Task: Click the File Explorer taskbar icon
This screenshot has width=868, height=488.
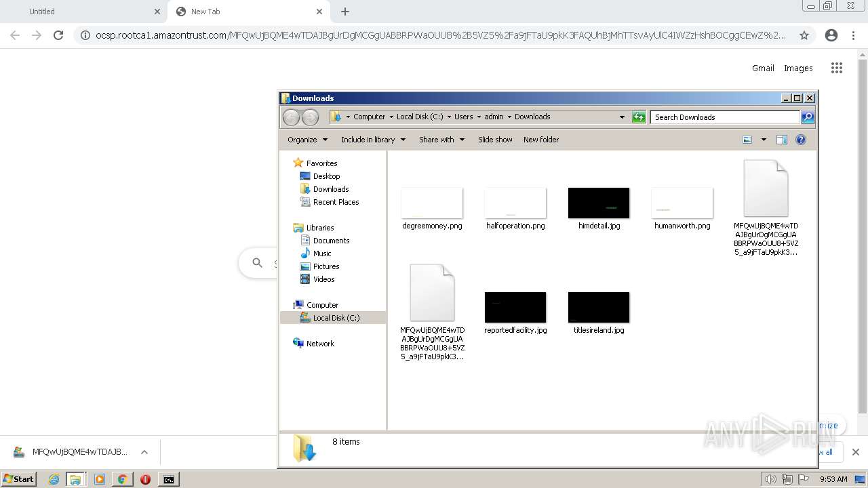Action: click(75, 479)
